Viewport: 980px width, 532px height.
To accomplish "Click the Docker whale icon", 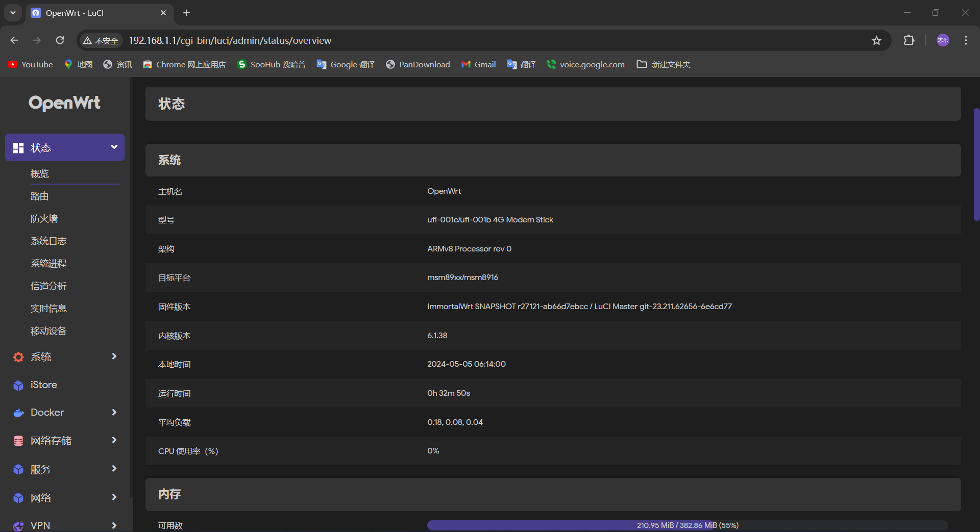I will pyautogui.click(x=18, y=413).
